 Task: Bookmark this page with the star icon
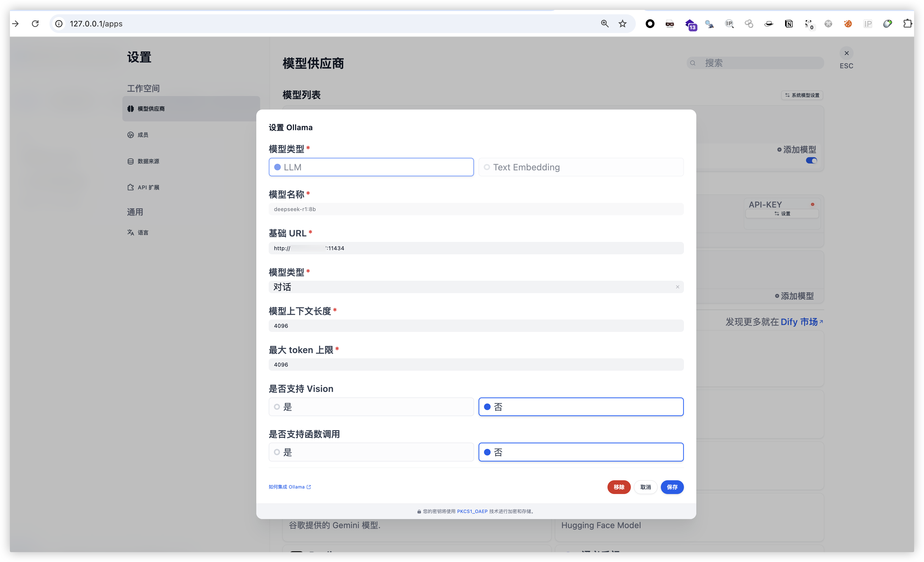623,24
